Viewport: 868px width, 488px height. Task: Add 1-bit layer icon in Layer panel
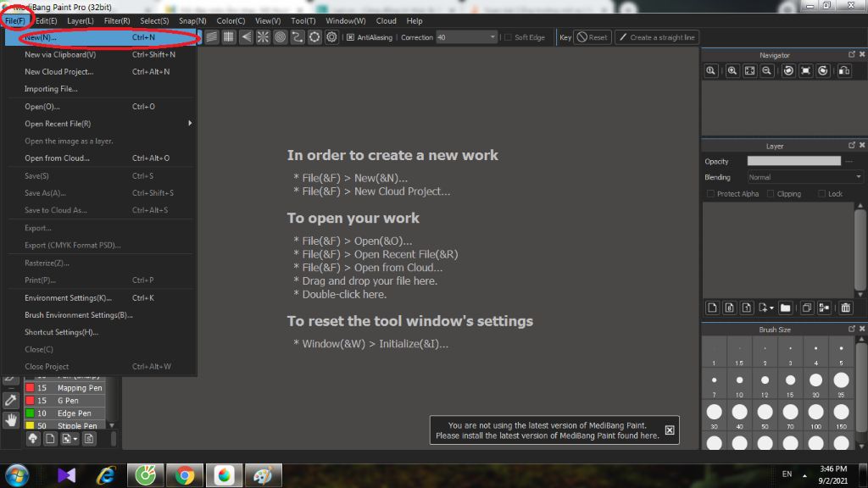[x=747, y=308]
